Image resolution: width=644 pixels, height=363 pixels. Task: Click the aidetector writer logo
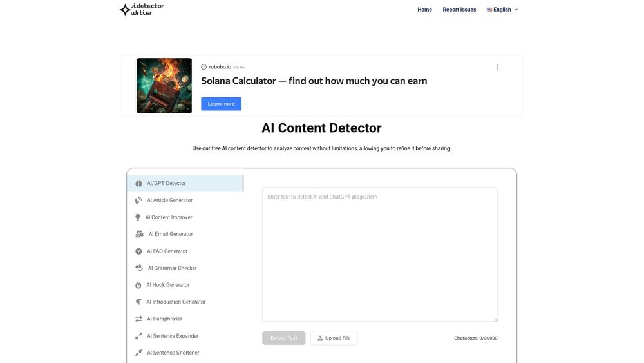click(x=142, y=9)
